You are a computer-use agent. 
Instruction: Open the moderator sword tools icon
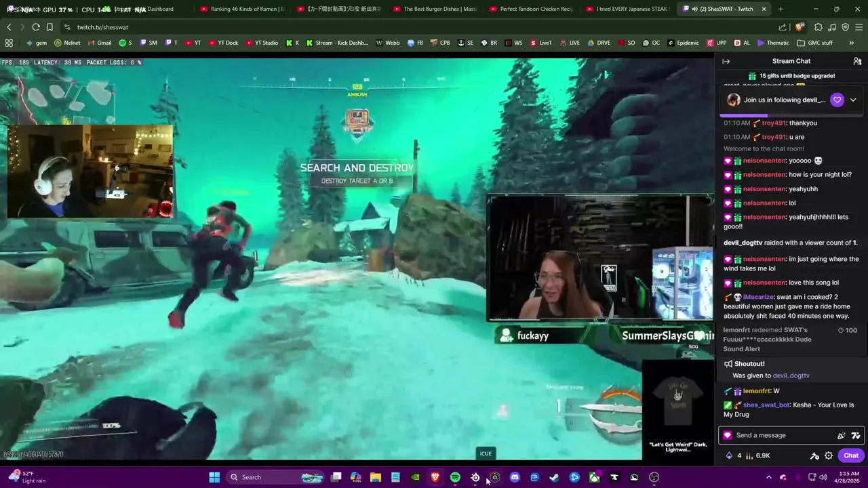tap(814, 455)
